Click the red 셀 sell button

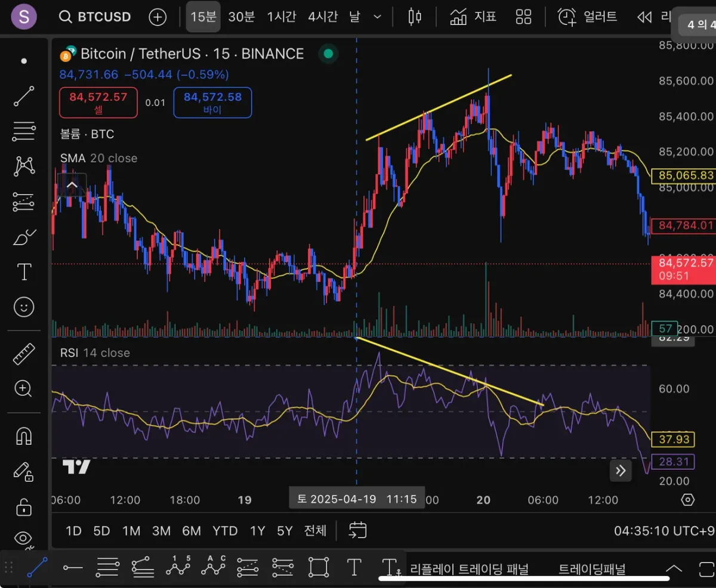click(x=98, y=103)
